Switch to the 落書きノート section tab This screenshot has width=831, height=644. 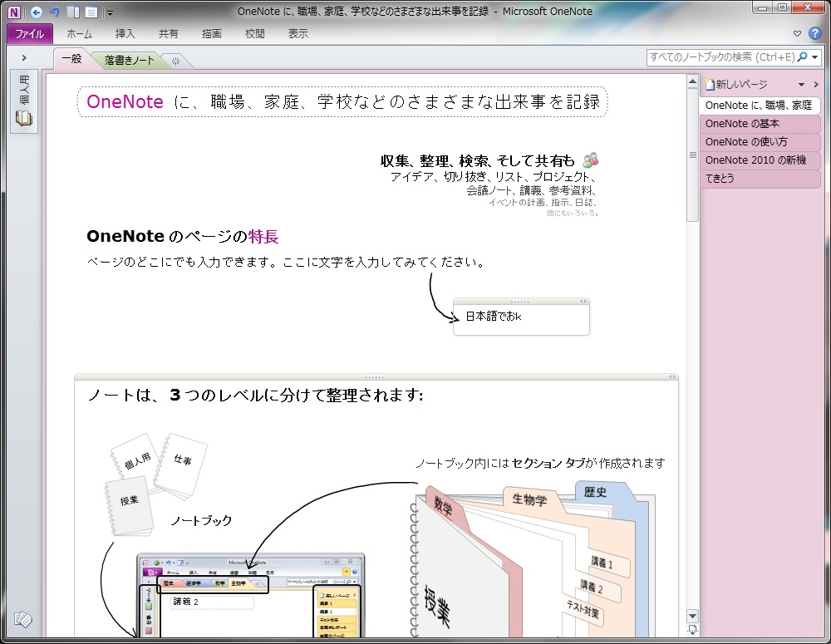pos(129,61)
